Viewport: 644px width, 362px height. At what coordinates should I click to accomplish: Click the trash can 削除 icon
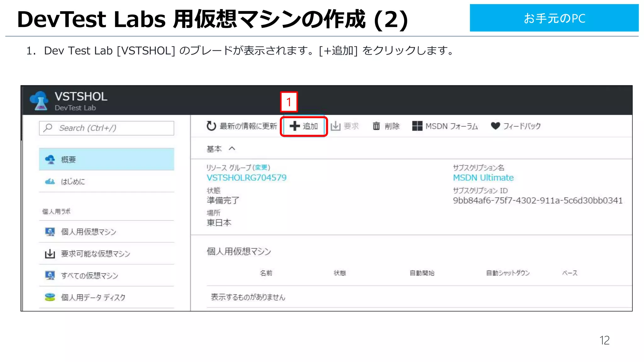pyautogui.click(x=376, y=126)
